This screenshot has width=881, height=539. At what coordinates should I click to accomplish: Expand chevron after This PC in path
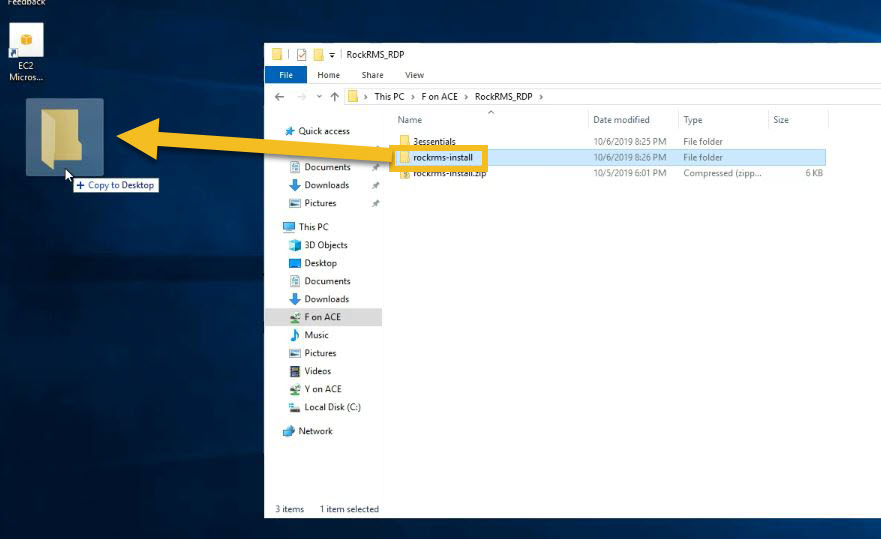pyautogui.click(x=413, y=97)
